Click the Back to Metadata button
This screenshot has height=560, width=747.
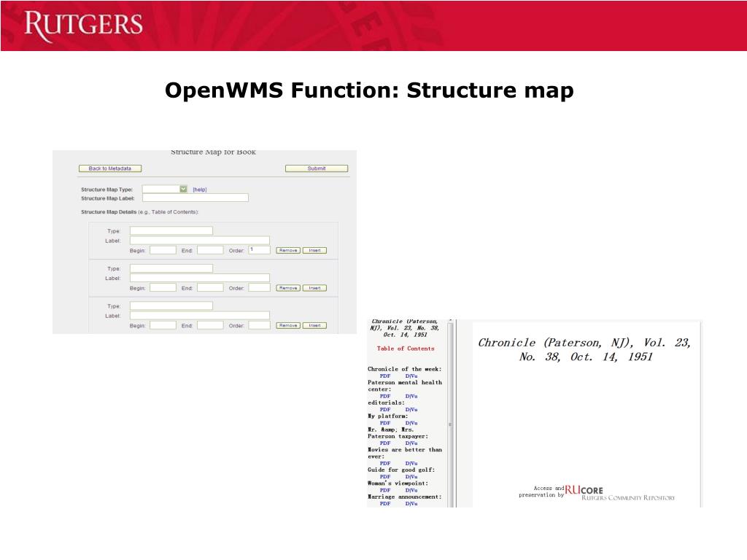[x=110, y=168]
